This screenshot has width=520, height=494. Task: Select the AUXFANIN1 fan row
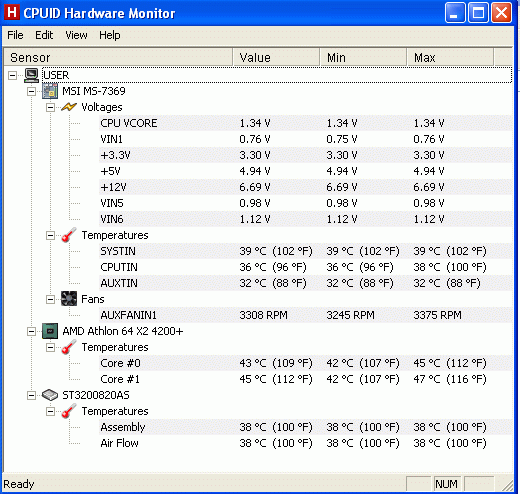point(306,315)
